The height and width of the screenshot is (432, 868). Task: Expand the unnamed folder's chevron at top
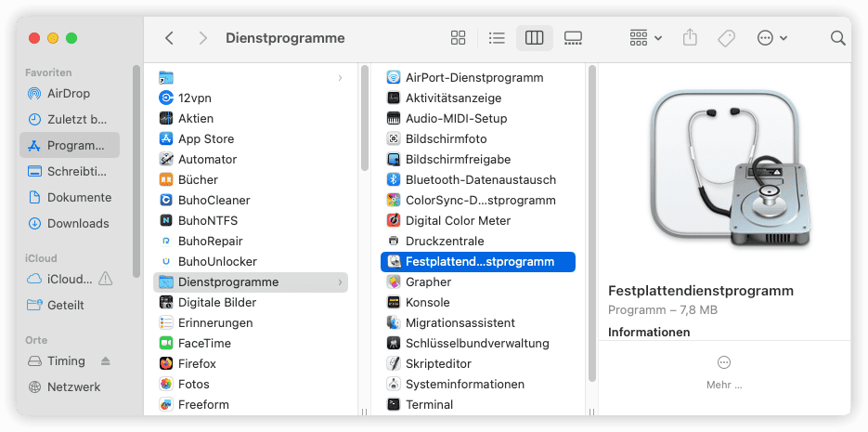pos(340,78)
